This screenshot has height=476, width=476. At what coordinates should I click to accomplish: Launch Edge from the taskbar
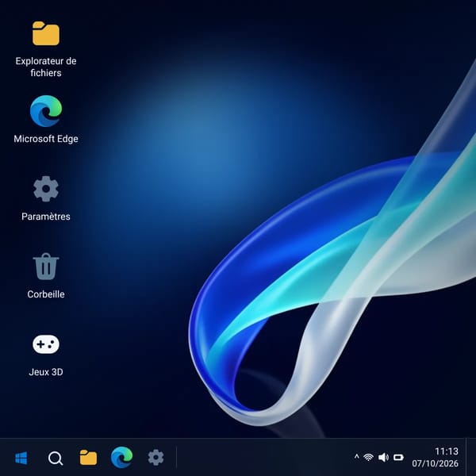(121, 457)
